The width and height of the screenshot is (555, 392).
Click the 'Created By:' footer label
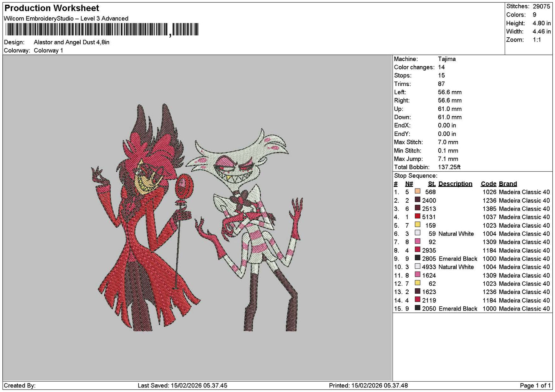pyautogui.click(x=20, y=385)
